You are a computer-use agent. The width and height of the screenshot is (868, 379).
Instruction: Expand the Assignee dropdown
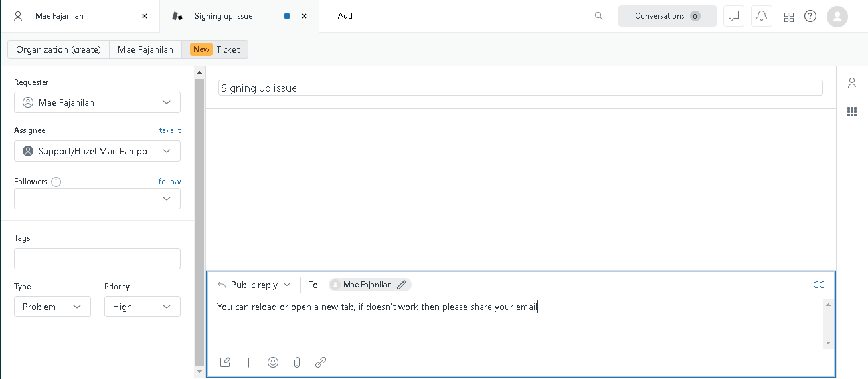point(97,151)
